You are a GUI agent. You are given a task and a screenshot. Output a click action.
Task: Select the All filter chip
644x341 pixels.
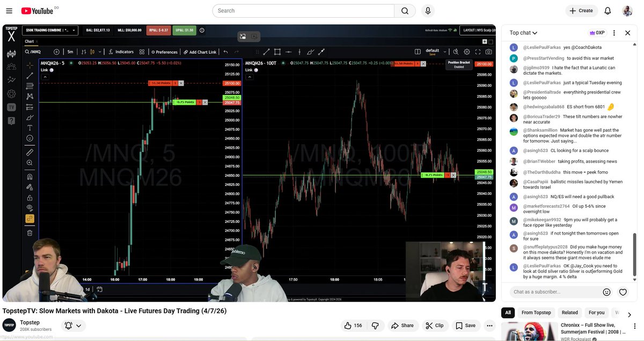pos(508,313)
